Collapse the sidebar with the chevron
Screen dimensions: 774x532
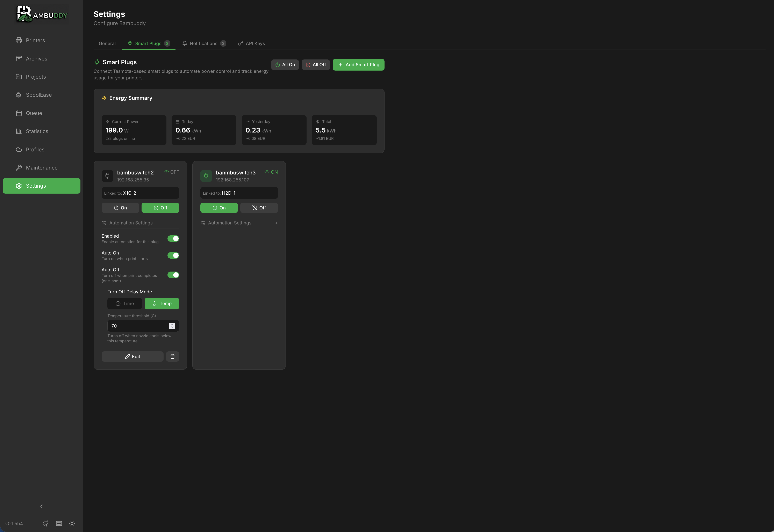click(x=41, y=506)
